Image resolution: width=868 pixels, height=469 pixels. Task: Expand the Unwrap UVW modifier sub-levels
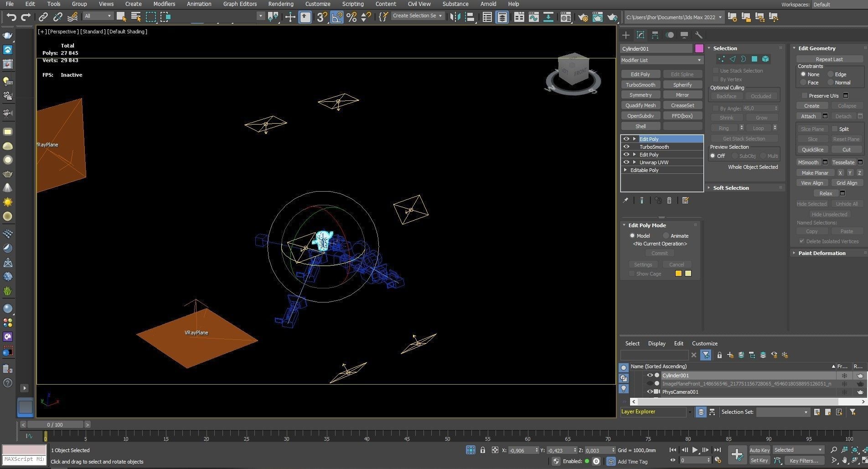pyautogui.click(x=634, y=162)
